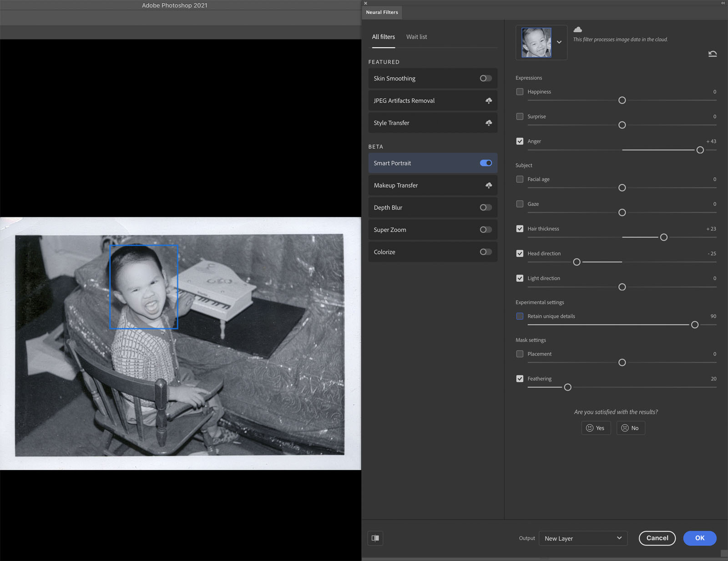Click the cloud processing icon
Screen dimensions: 728x561
tap(577, 30)
